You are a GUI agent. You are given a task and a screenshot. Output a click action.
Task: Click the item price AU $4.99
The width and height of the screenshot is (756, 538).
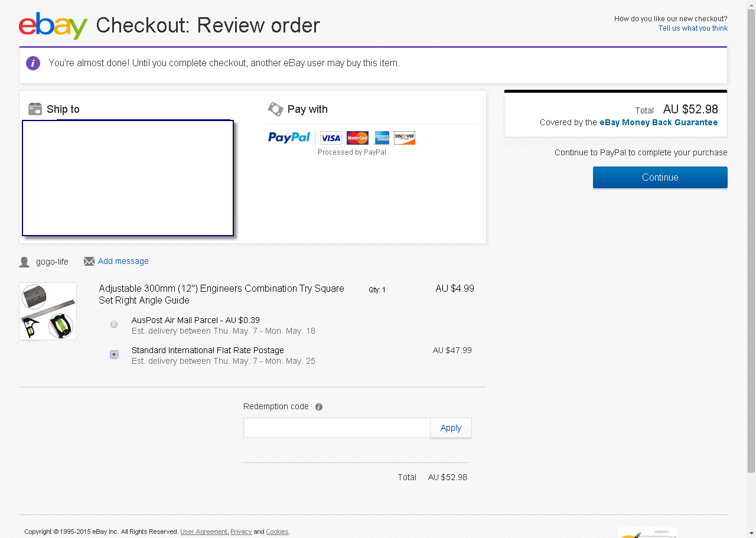pos(455,289)
